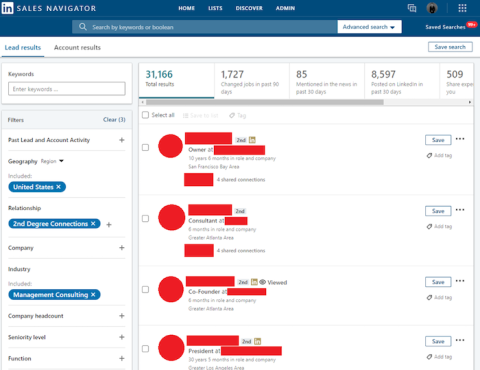Open DISCOVER in the top navigation
480x370 pixels.
pyautogui.click(x=249, y=8)
